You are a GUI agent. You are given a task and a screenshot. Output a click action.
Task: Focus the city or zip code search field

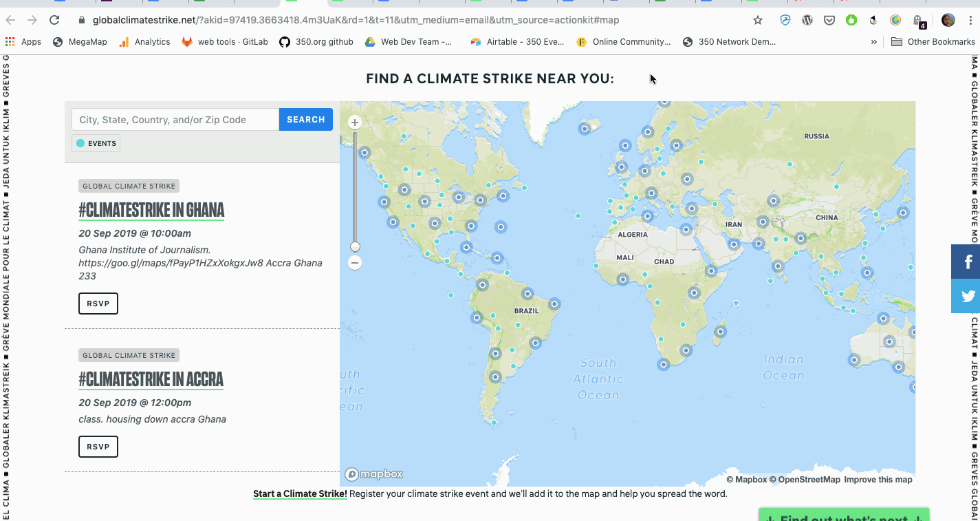[175, 120]
